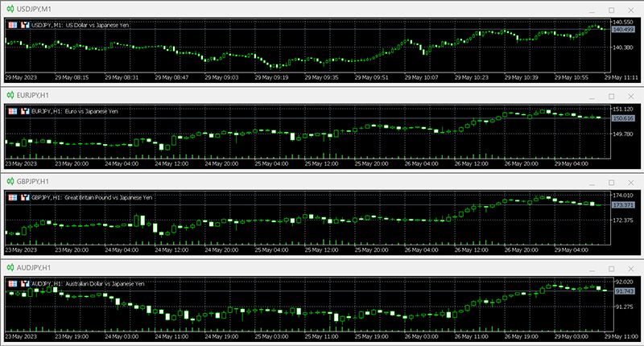Click '24 May 12:00' on EURJPY time axis
644x346 pixels.
click(171, 164)
